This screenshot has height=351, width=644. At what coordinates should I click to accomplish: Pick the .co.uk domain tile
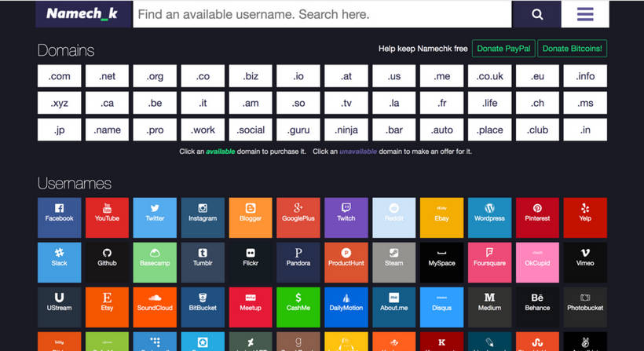click(489, 76)
